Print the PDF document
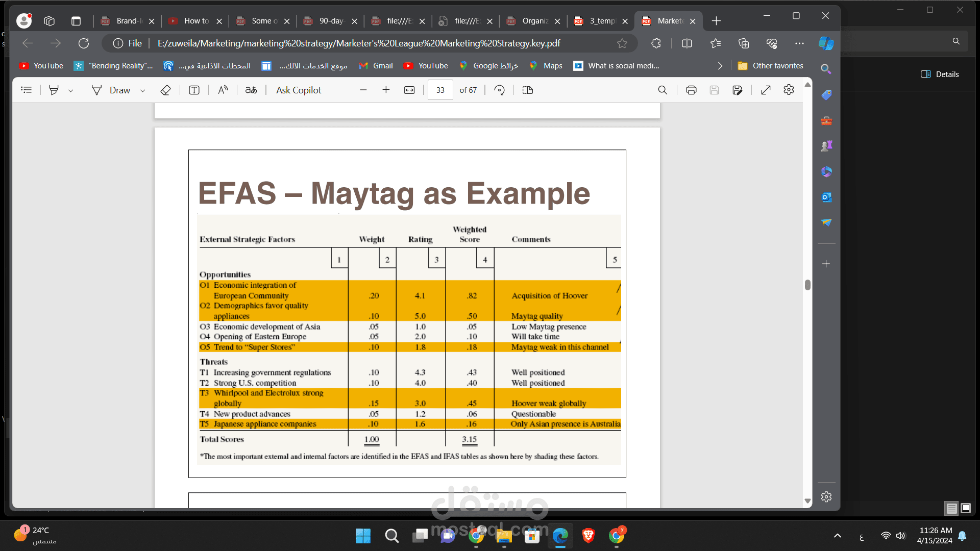The width and height of the screenshot is (980, 551). click(x=691, y=90)
